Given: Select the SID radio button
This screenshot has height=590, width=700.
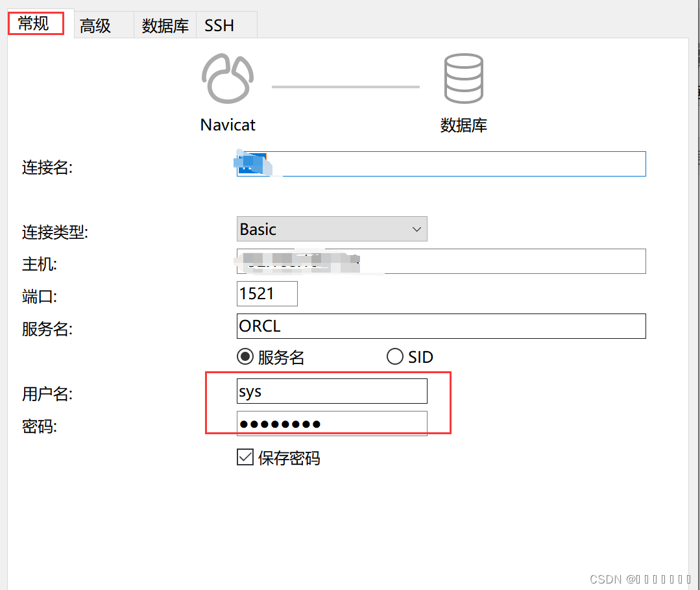Looking at the screenshot, I should (x=394, y=357).
